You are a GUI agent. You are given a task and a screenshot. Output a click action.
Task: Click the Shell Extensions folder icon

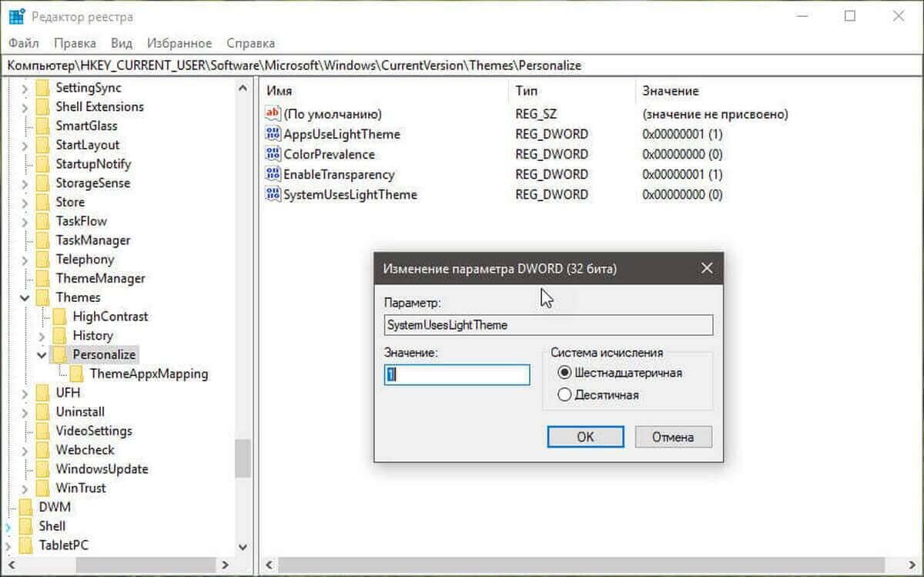(42, 107)
